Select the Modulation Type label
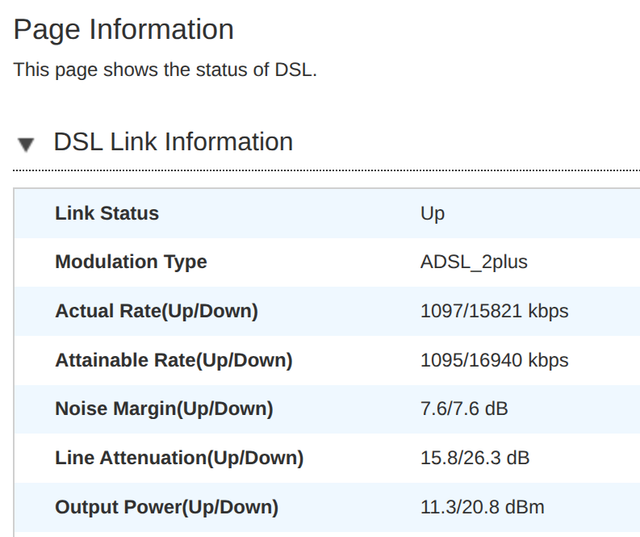The width and height of the screenshot is (640, 537). click(131, 262)
